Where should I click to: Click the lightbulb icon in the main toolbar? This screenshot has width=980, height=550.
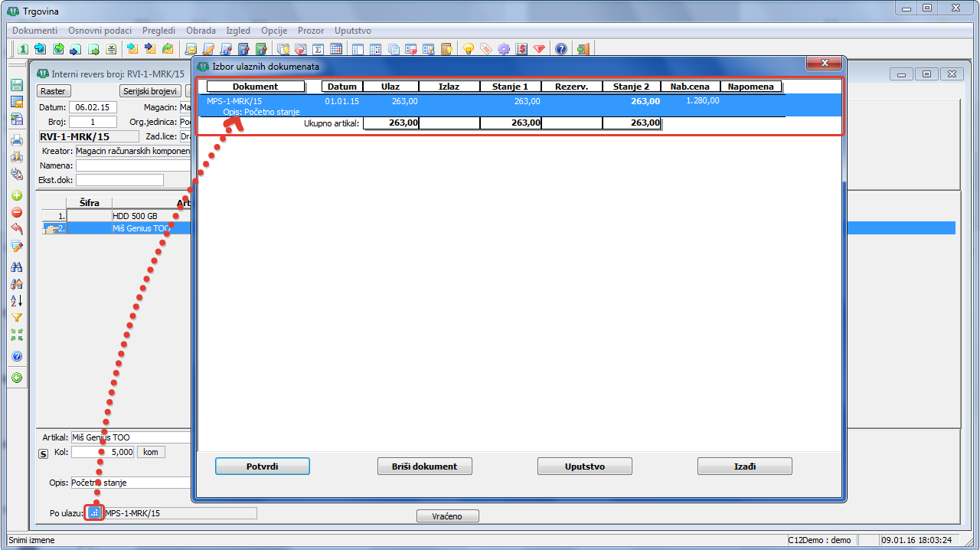(469, 49)
